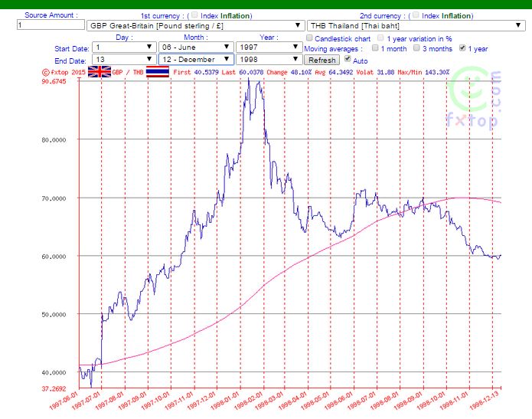532x419 pixels.
Task: Click the British Union Jack flag icon
Action: point(100,72)
